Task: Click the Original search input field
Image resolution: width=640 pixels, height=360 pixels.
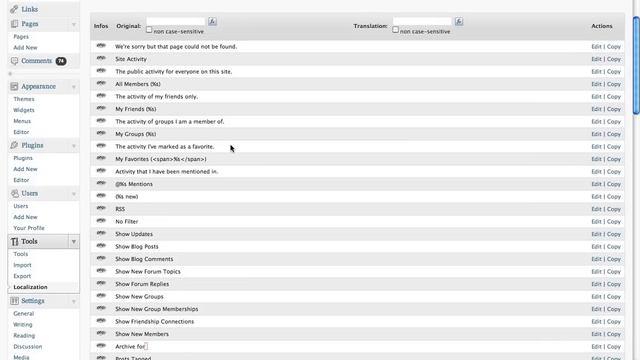Action: pos(176,21)
